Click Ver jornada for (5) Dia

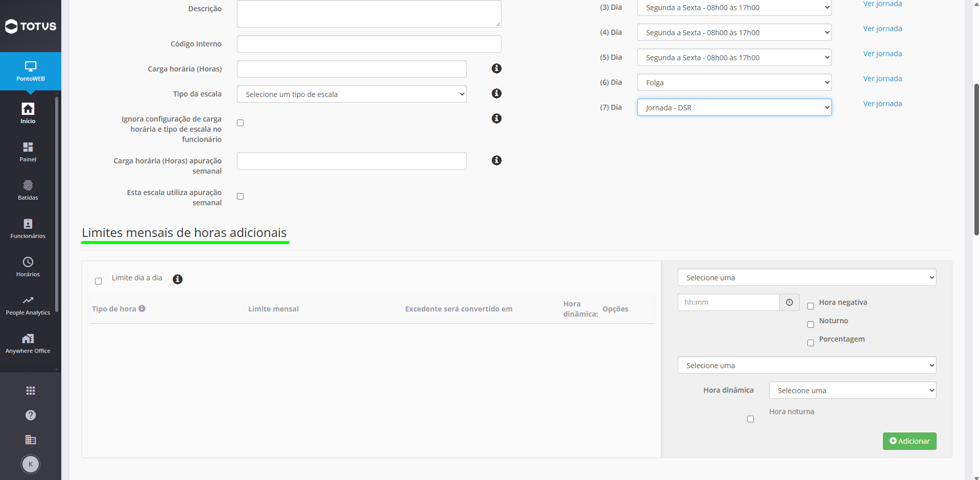pyautogui.click(x=882, y=54)
